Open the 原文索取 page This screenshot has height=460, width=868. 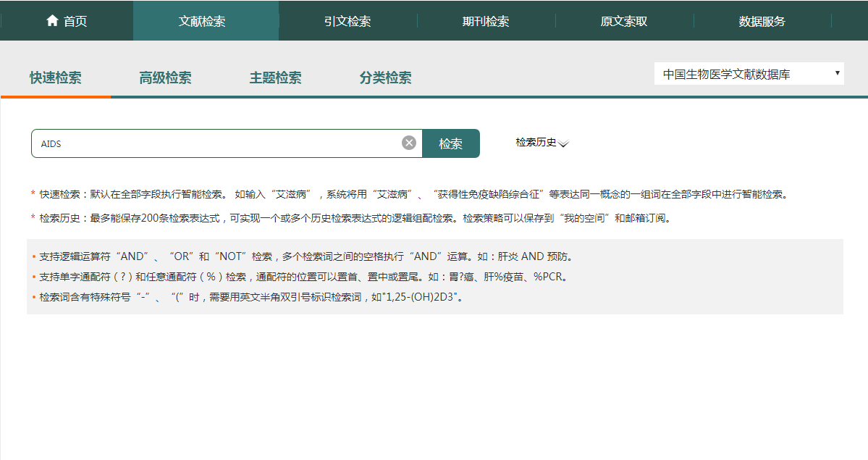pos(624,21)
